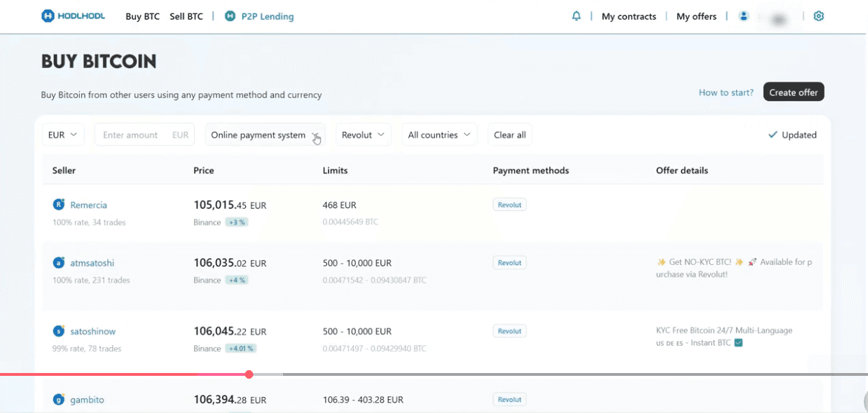
Task: Click the Create offer button
Action: pos(794,92)
